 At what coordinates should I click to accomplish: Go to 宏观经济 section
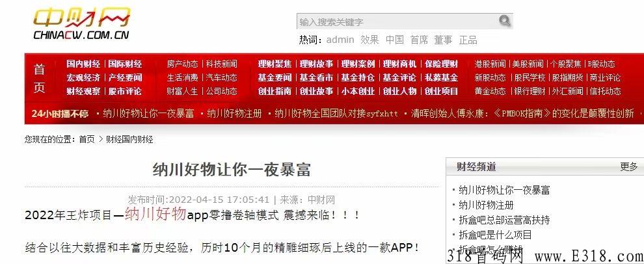pyautogui.click(x=83, y=77)
